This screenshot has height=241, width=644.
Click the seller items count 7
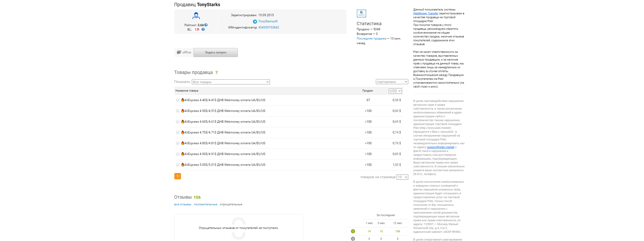tap(216, 72)
